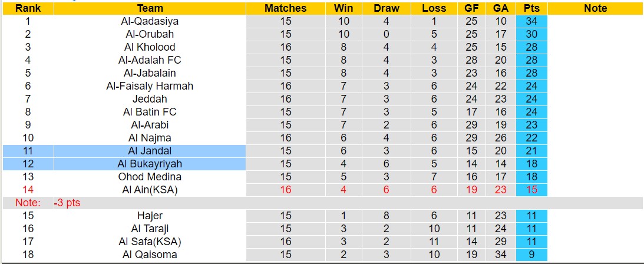Select the Al Kholood team entry
644x264 pixels.
pos(150,47)
